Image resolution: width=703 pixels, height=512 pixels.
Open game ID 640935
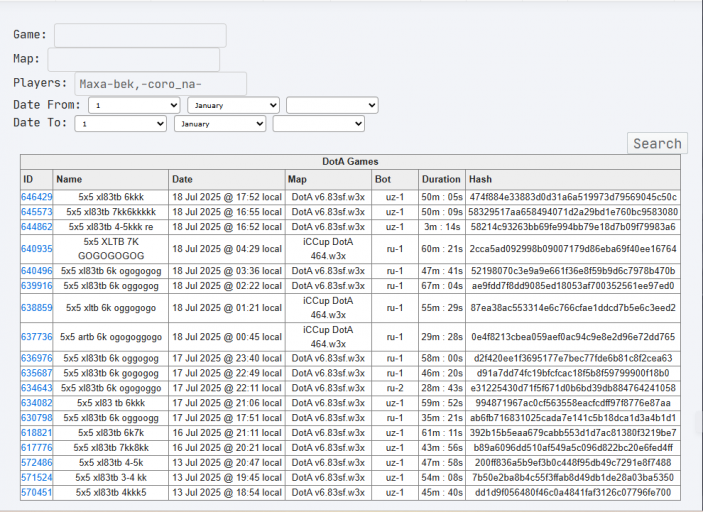click(x=37, y=248)
